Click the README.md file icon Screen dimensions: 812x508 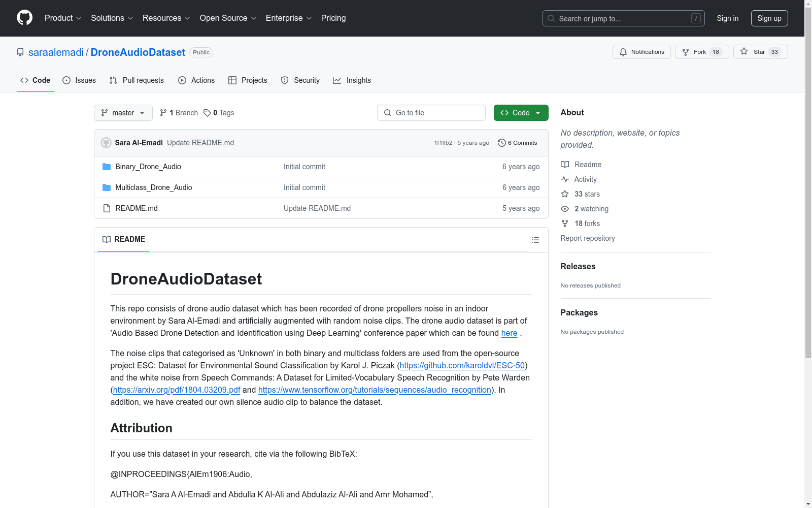coord(107,208)
